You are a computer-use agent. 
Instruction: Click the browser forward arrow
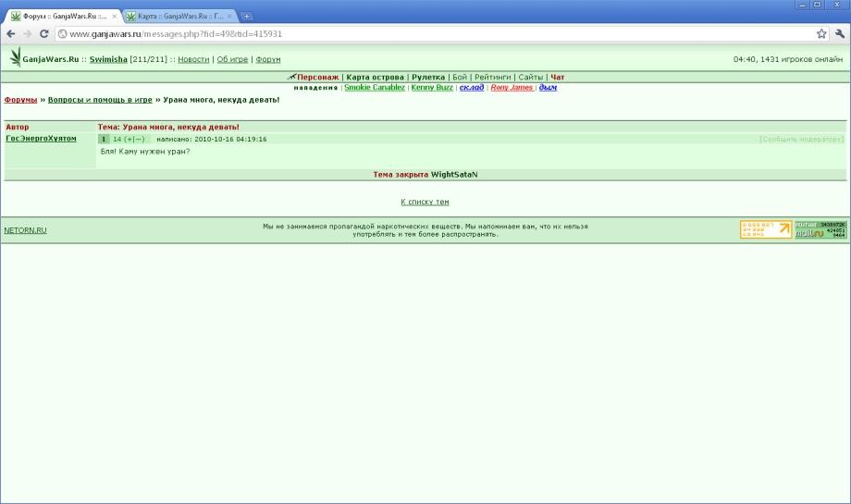[27, 33]
